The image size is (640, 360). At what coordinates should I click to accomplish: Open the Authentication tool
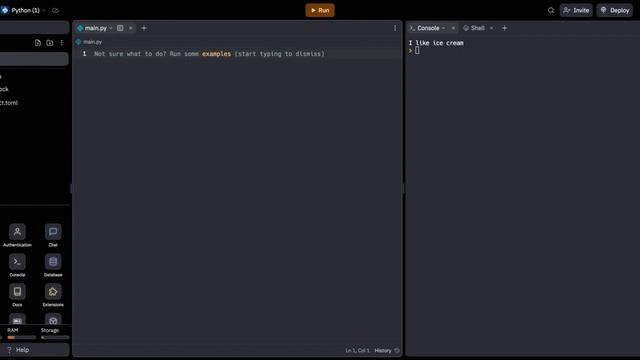tap(17, 236)
